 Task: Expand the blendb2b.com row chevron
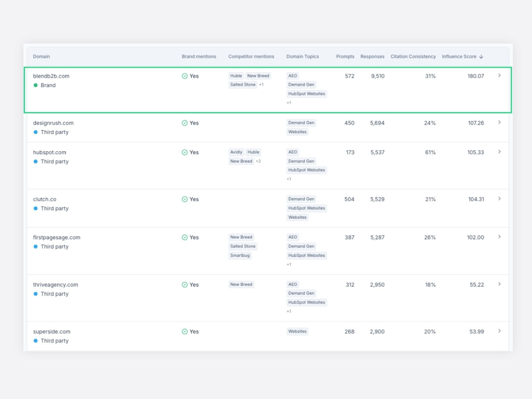pyautogui.click(x=499, y=76)
